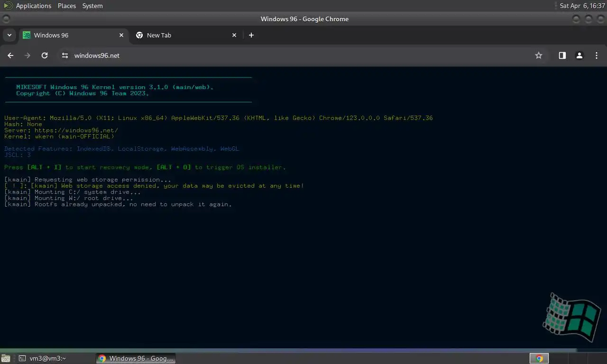Open the Chrome profile avatar menu
Screen dimensions: 607x364
click(579, 55)
